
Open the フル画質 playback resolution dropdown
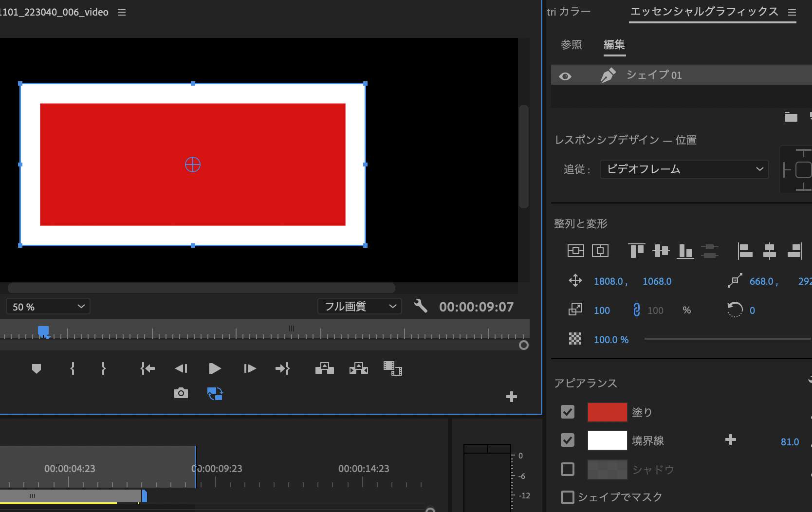pos(360,306)
